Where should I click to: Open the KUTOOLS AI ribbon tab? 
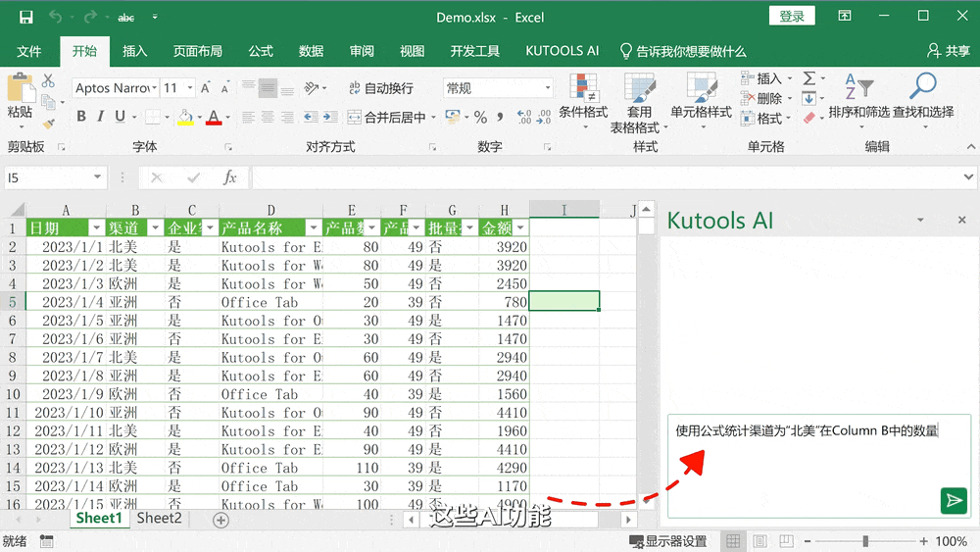[x=562, y=51]
